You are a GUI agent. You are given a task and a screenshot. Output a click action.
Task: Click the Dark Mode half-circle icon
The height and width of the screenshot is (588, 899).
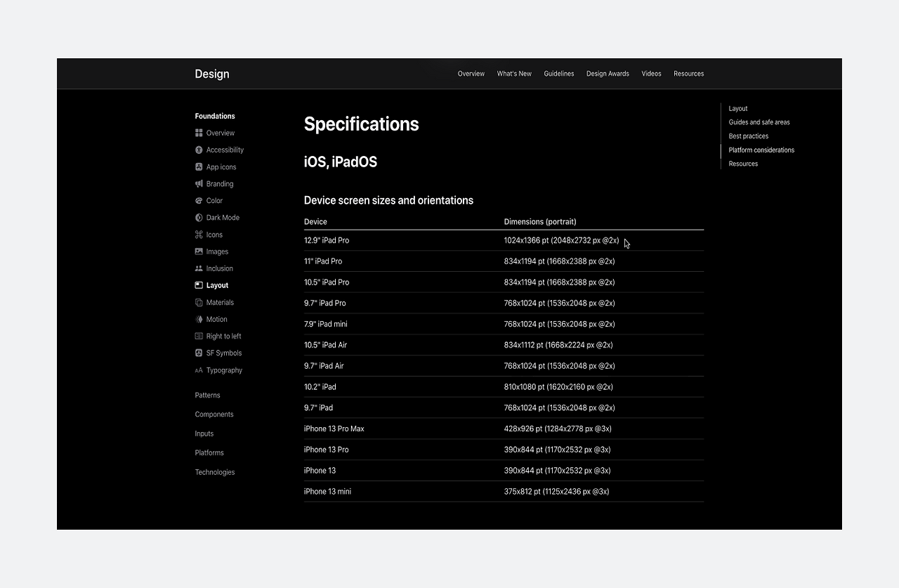(x=199, y=218)
